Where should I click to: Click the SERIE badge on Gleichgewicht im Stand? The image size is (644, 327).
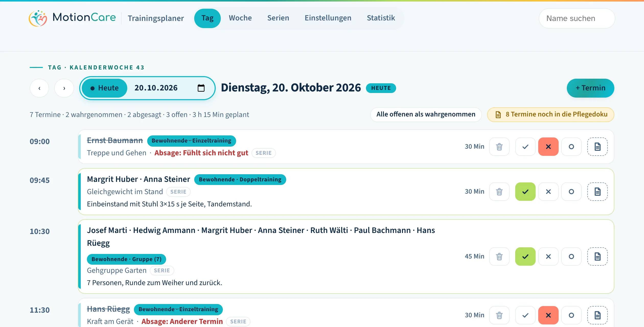178,192
